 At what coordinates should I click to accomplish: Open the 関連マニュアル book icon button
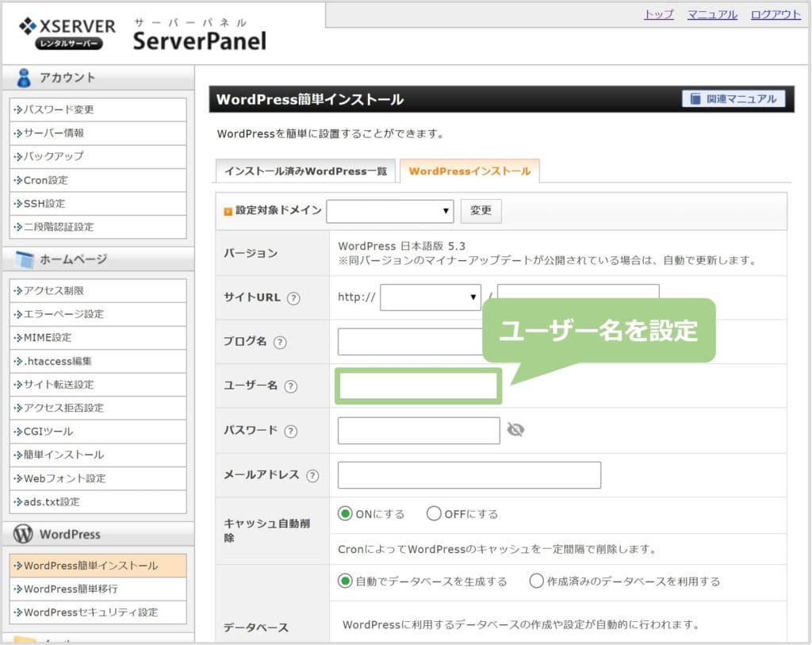click(733, 99)
